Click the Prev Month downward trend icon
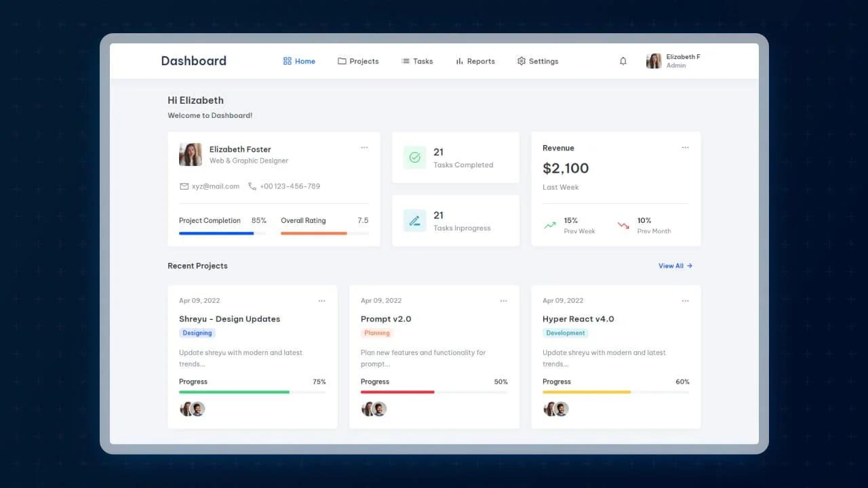Viewport: 868px width, 488px height. pyautogui.click(x=623, y=225)
